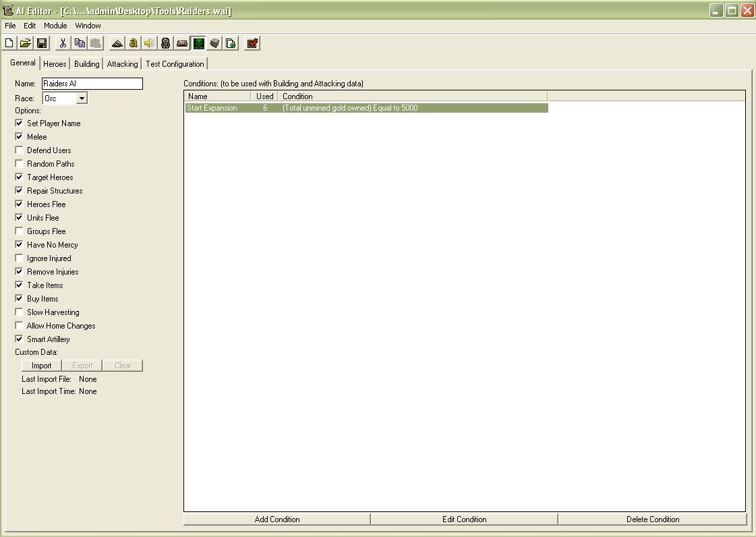
Task: Click the scissors Cut icon
Action: [x=63, y=43]
